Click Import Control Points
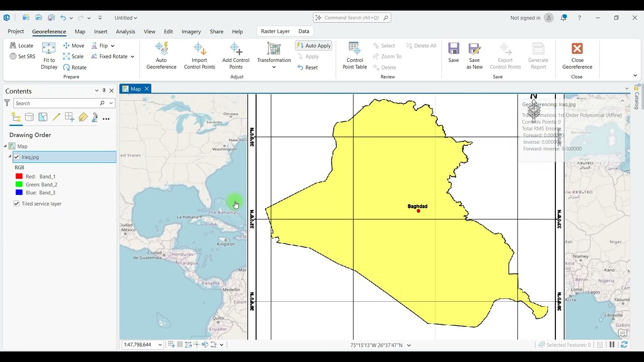This screenshot has width=644, height=362. 199,56
